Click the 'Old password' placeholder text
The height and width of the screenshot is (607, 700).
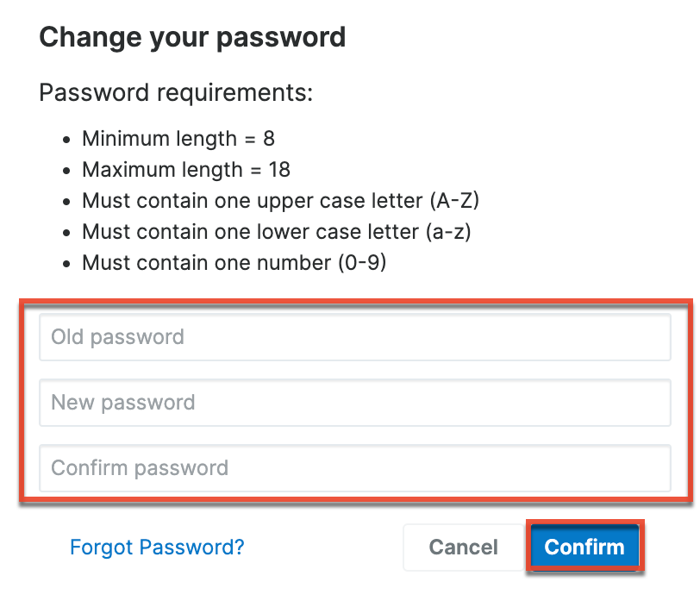point(117,337)
